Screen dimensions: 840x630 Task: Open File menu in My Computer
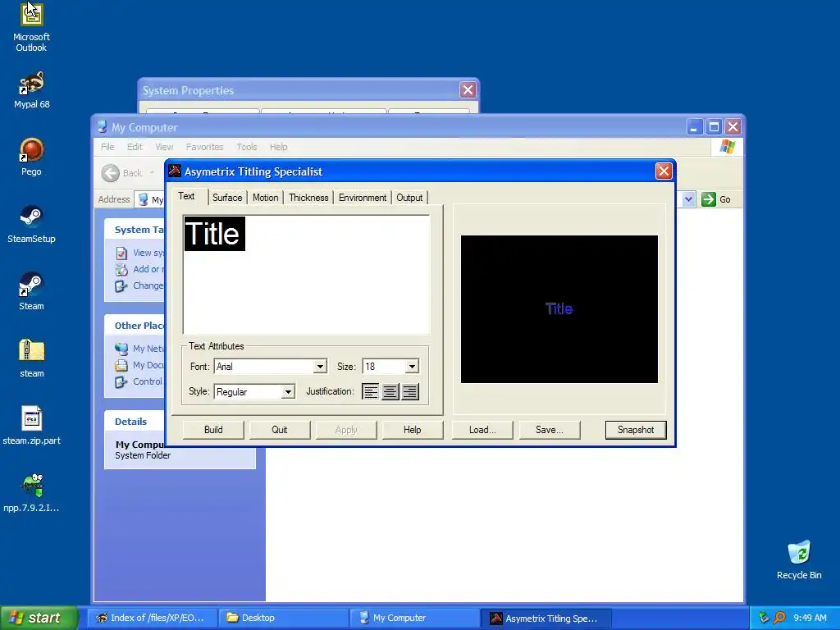pos(107,147)
